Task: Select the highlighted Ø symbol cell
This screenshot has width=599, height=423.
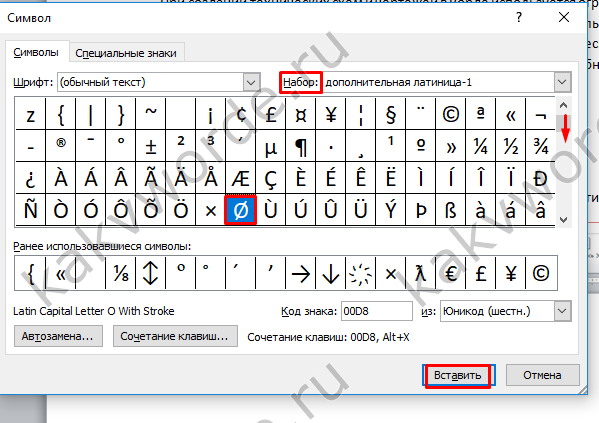Action: click(241, 210)
